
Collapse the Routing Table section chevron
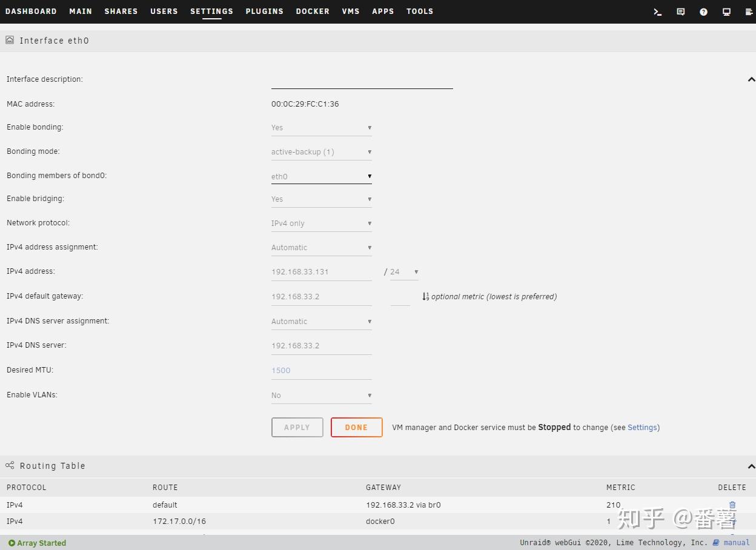751,466
